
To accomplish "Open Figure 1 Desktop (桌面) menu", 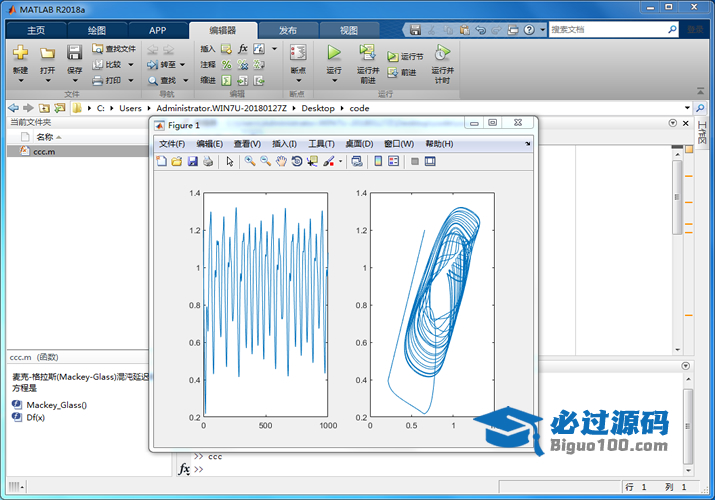I will click(359, 144).
